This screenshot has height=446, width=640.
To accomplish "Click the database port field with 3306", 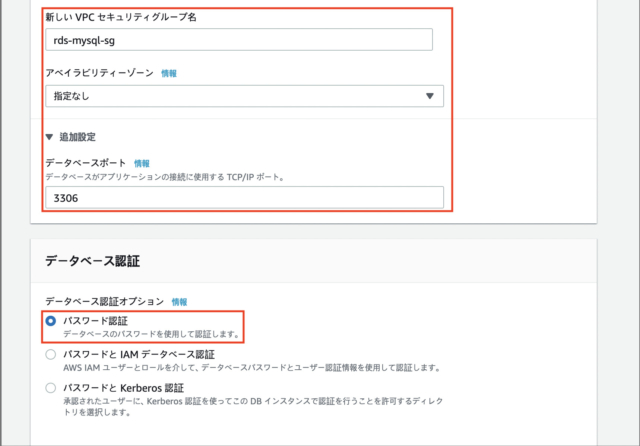I will click(244, 198).
